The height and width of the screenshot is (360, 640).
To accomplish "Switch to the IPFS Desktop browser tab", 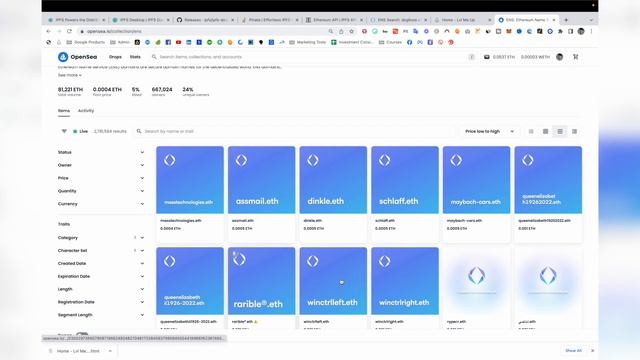I will pyautogui.click(x=140, y=20).
